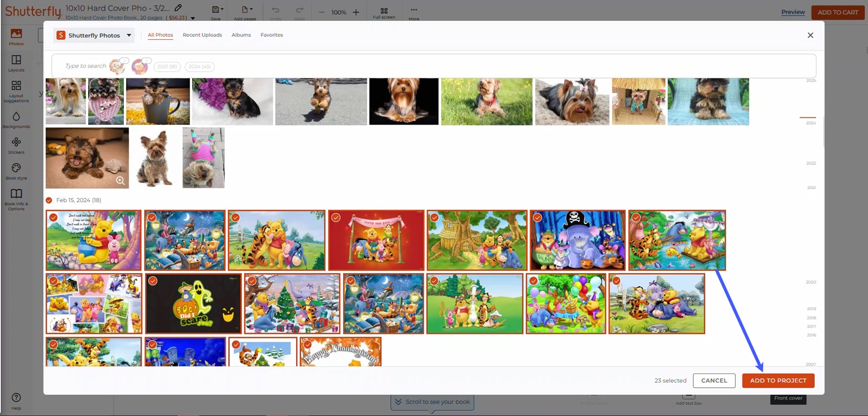Open Help from the sidebar
The width and height of the screenshot is (868, 416).
[x=16, y=401]
